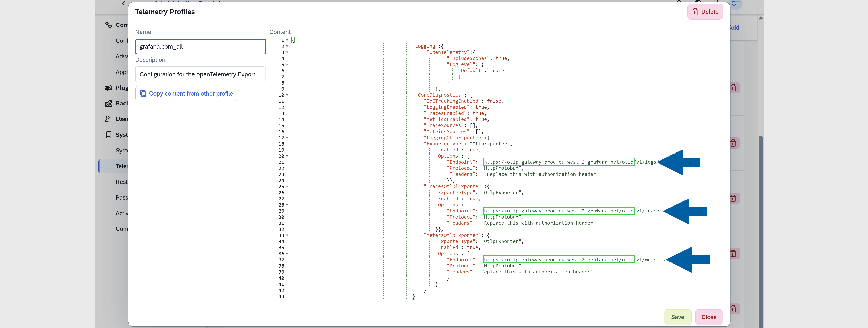Screen dimensions: 868x328
Task: Collapse the LogLevel block at line 5
Action: pyautogui.click(x=287, y=64)
